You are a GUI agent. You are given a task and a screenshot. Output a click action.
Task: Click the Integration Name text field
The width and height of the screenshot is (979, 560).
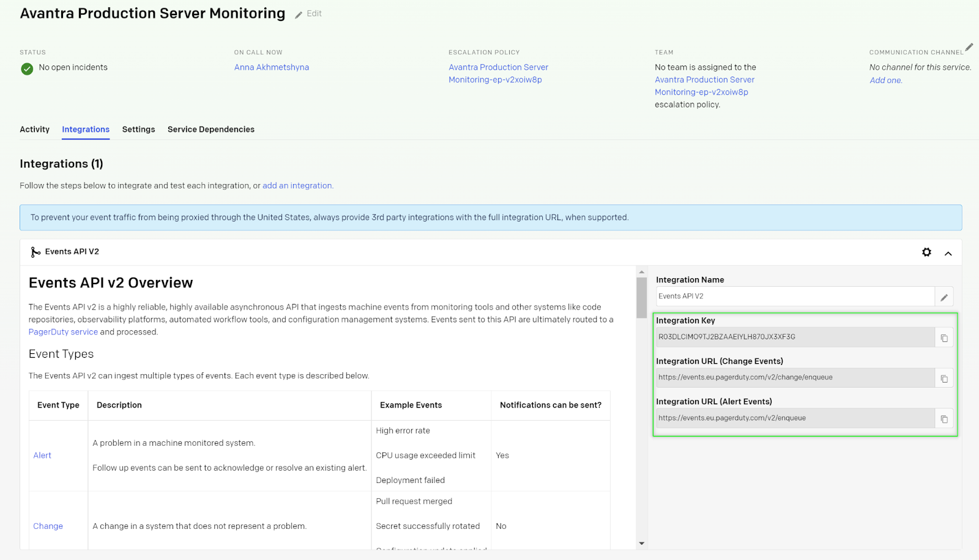coord(789,296)
